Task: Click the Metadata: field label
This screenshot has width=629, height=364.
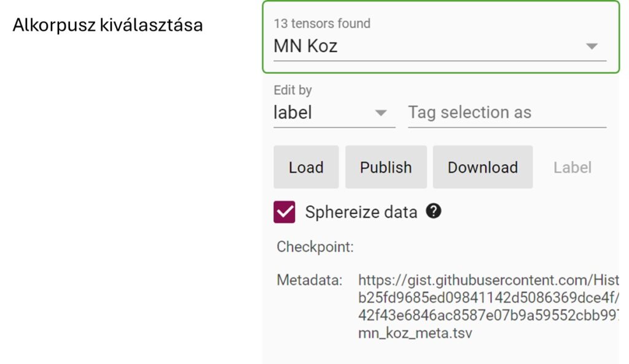Action: [x=310, y=281]
